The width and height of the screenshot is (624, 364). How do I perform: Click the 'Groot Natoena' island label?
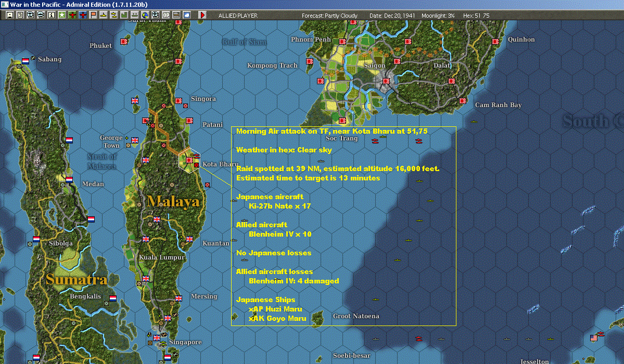click(356, 316)
